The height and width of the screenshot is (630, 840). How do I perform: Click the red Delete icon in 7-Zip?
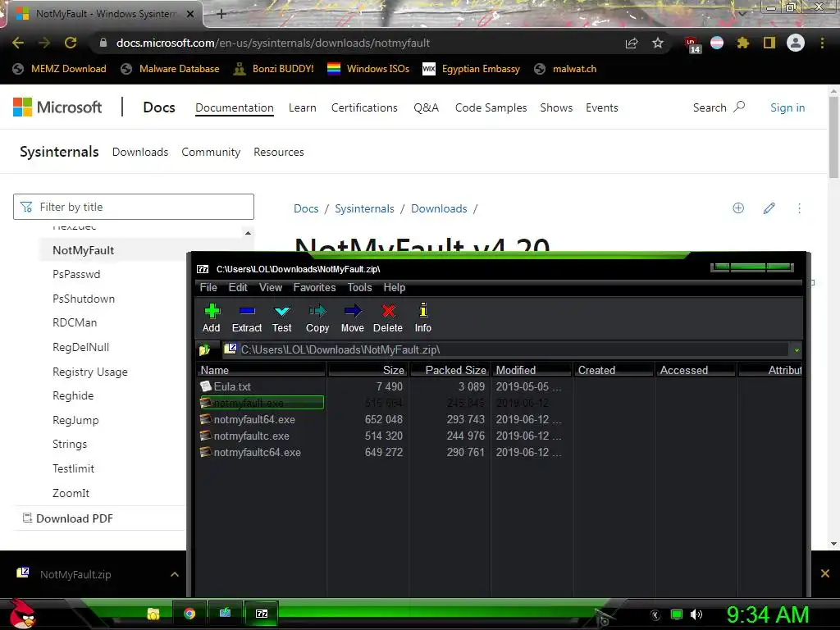click(x=388, y=311)
